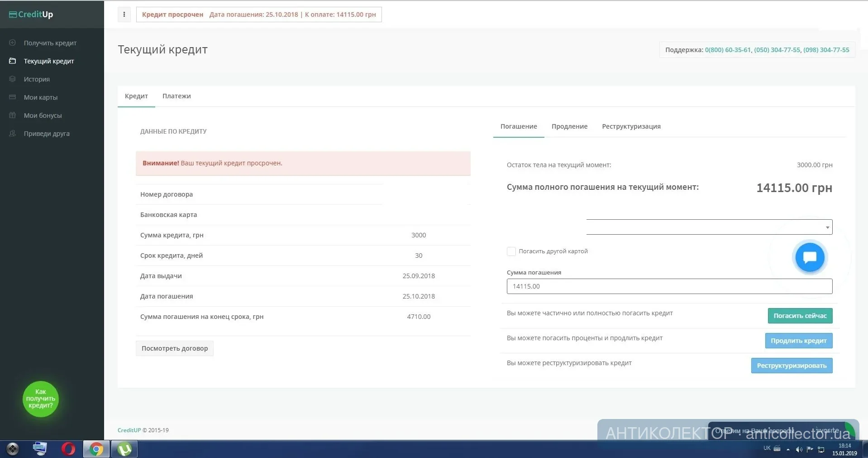Click the Мои карты sidebar icon

[x=13, y=97]
